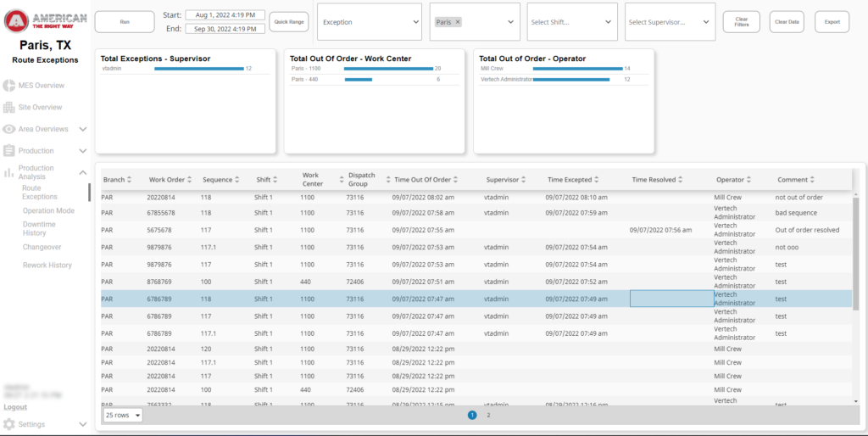Open the Exception type dropdown
This screenshot has width=868, height=436.
pyautogui.click(x=370, y=22)
